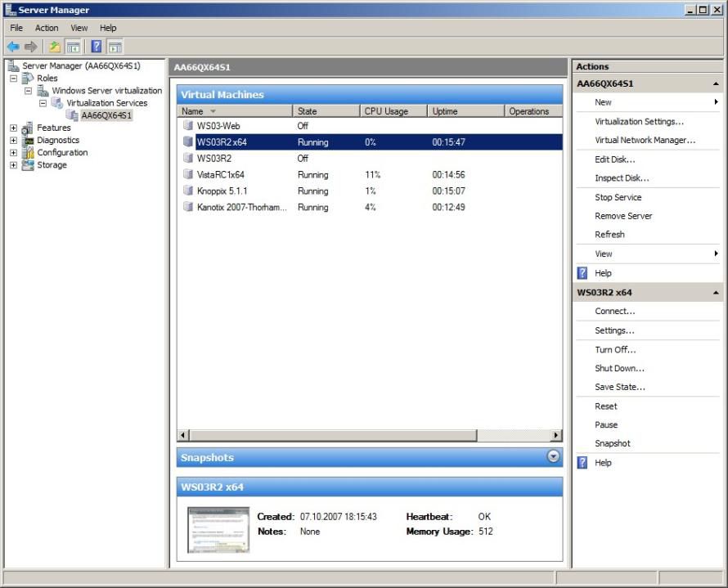Image resolution: width=728 pixels, height=588 pixels.
Task: Expand the Features tree node
Action: click(x=13, y=128)
